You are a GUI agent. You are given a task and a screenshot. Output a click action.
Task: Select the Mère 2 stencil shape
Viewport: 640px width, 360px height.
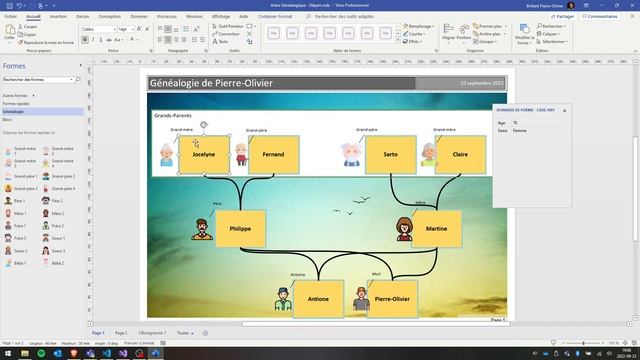point(53,213)
